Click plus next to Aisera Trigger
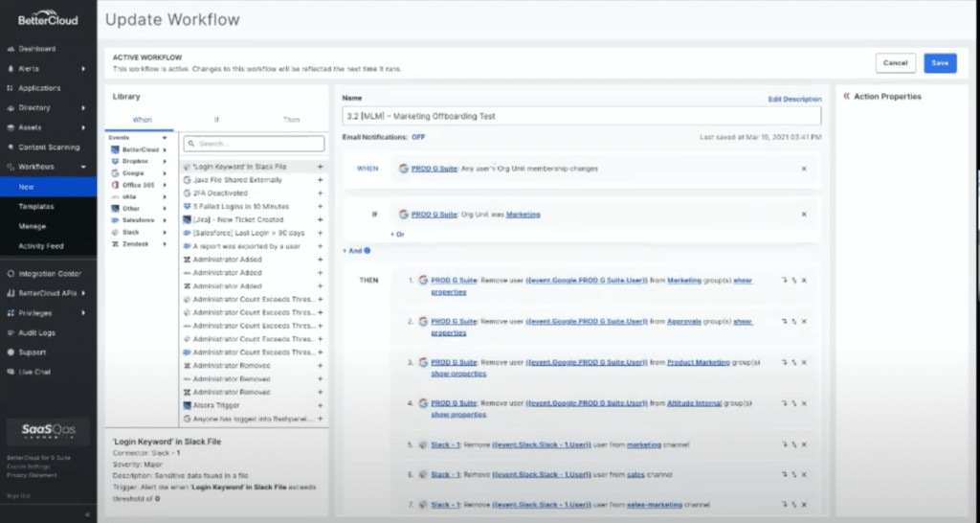This screenshot has width=980, height=523. [x=320, y=405]
